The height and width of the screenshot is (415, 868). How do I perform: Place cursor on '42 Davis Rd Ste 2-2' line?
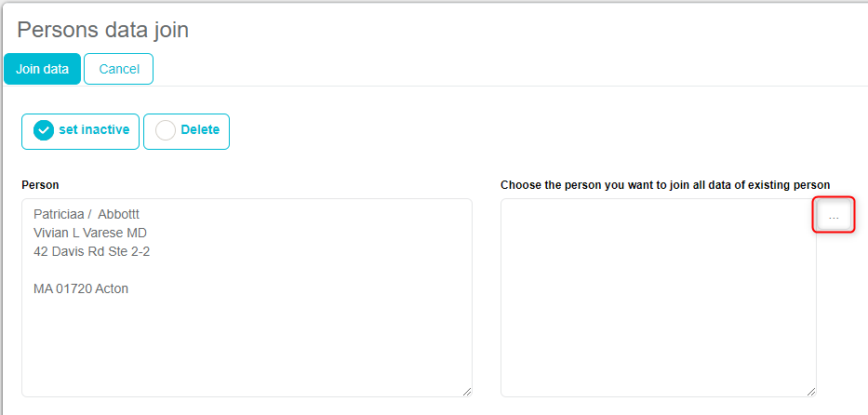(x=91, y=251)
